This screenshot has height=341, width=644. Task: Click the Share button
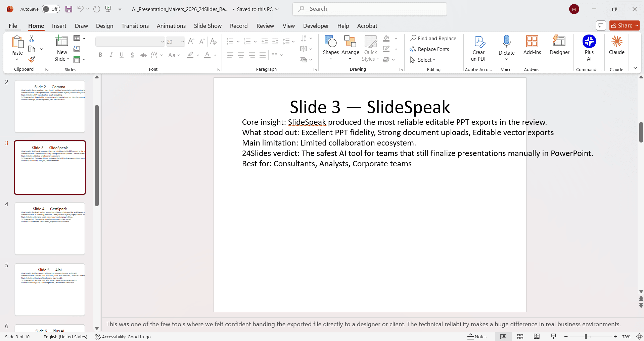point(625,25)
